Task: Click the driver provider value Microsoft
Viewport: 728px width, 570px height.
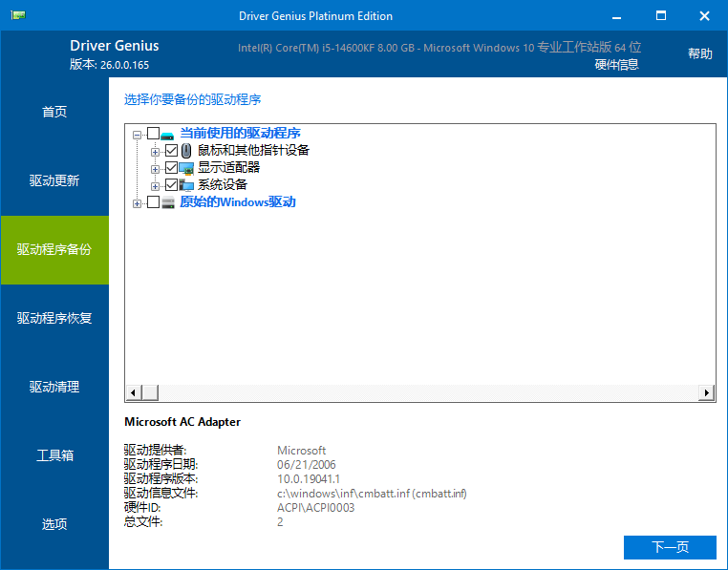Action: pyautogui.click(x=301, y=451)
